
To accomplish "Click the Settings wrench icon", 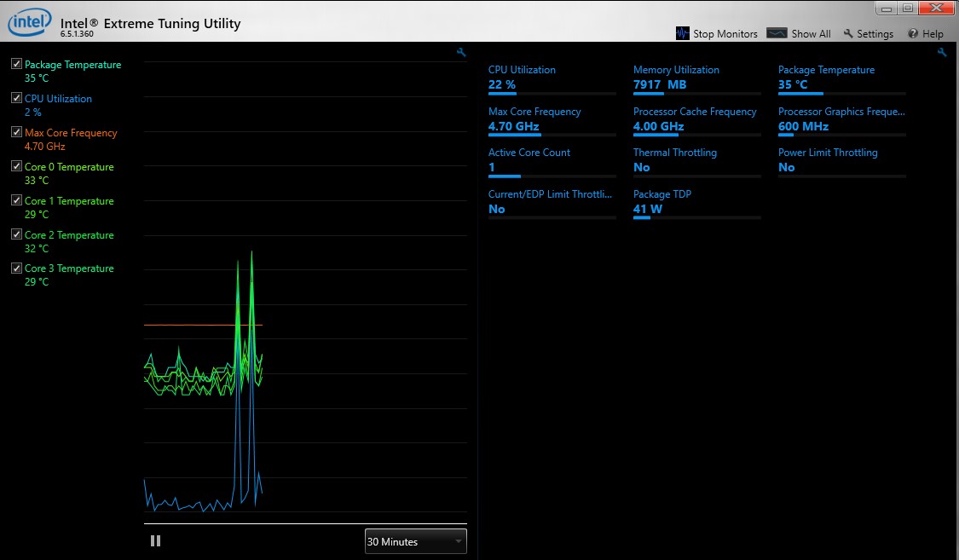I will tap(848, 33).
